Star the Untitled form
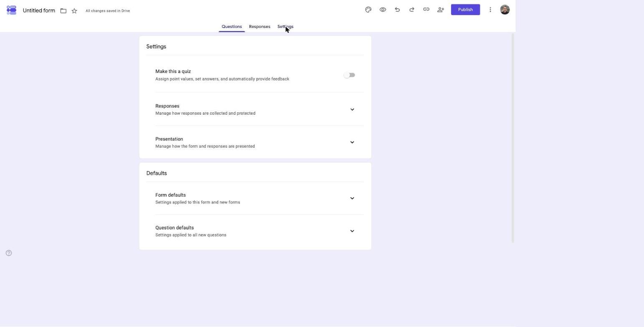644x327 pixels. pyautogui.click(x=74, y=11)
